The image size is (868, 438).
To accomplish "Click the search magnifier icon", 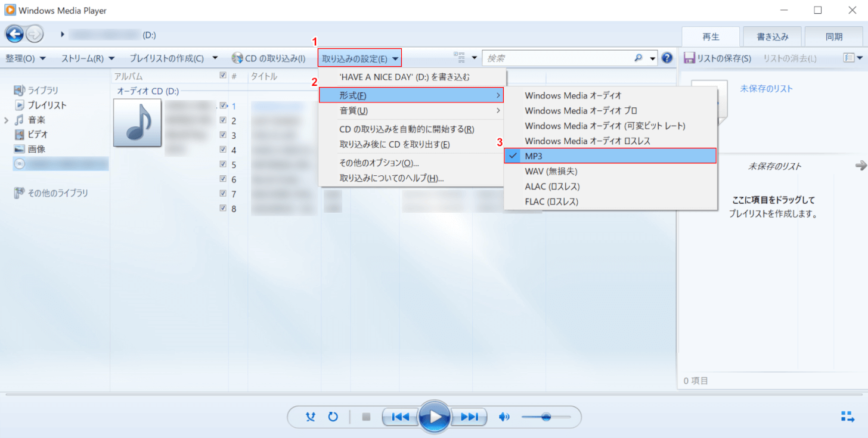I will pos(638,58).
